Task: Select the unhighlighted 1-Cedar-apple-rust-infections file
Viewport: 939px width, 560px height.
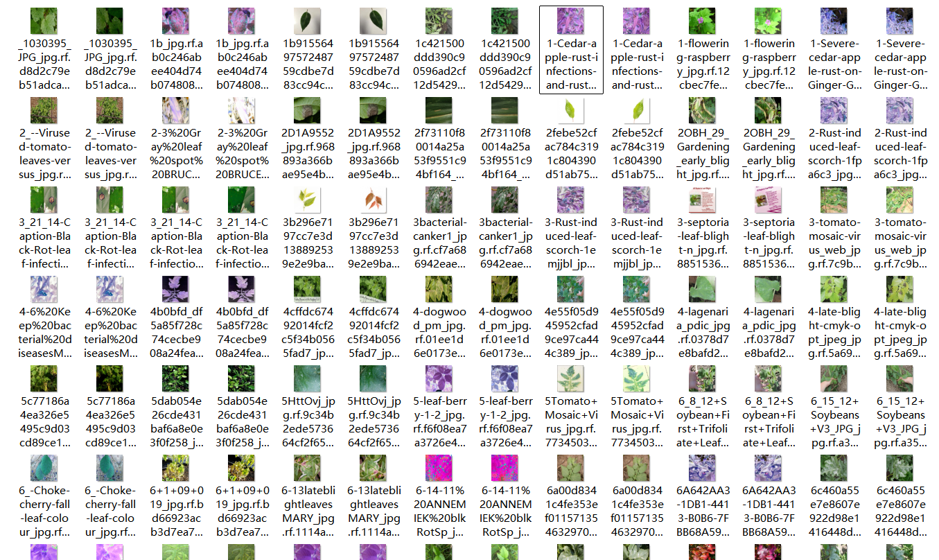Action: pyautogui.click(x=636, y=50)
